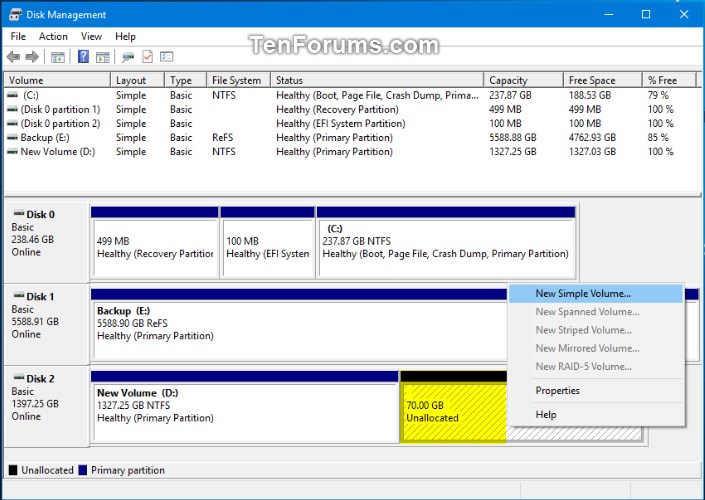Image resolution: width=705 pixels, height=500 pixels.
Task: Open the File menu
Action: [x=18, y=36]
